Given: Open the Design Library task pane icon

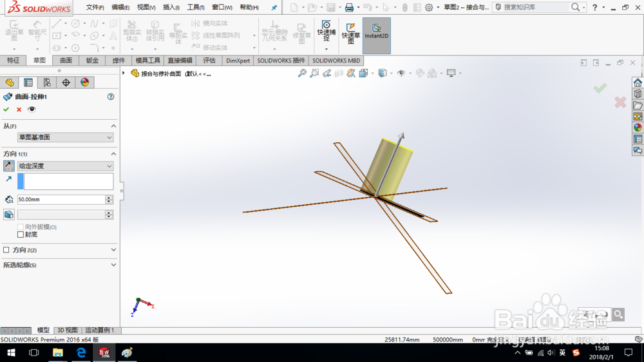Looking at the screenshot, I should 638,94.
